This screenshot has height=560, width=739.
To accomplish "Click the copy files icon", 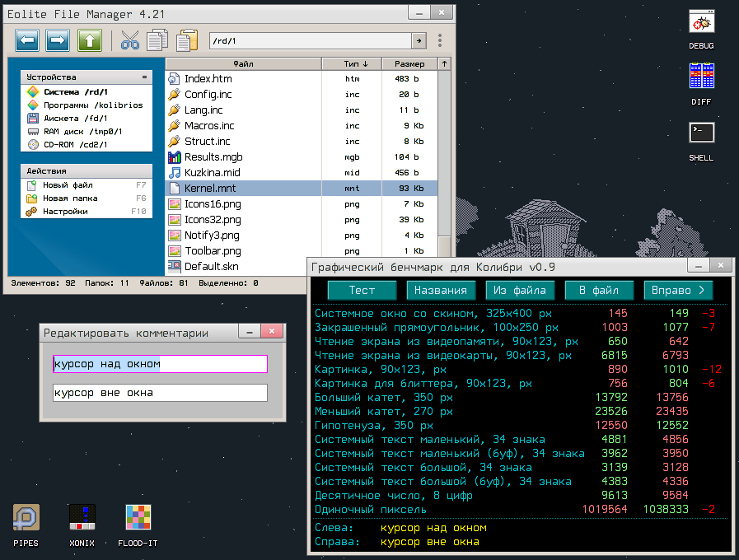I will [x=157, y=40].
